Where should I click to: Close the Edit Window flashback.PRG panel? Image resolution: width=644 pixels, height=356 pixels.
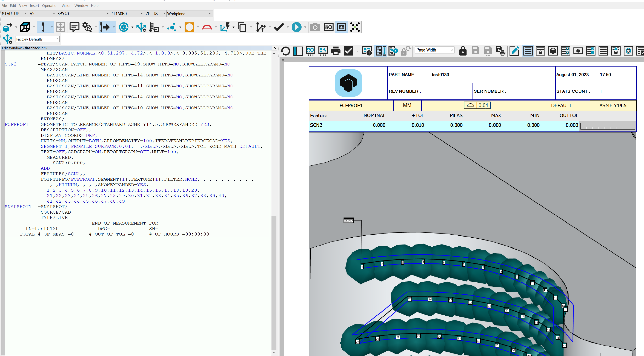(x=274, y=48)
